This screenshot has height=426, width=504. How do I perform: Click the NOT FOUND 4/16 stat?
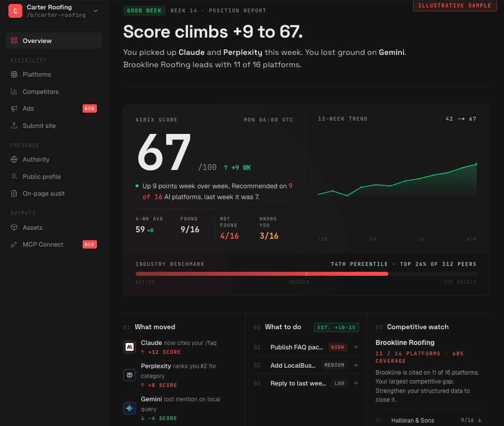(x=229, y=228)
